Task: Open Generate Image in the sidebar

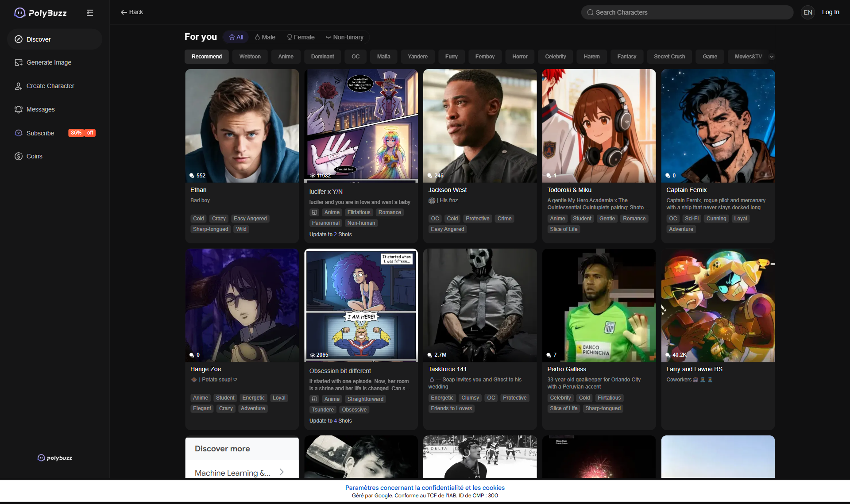Action: 54,62
